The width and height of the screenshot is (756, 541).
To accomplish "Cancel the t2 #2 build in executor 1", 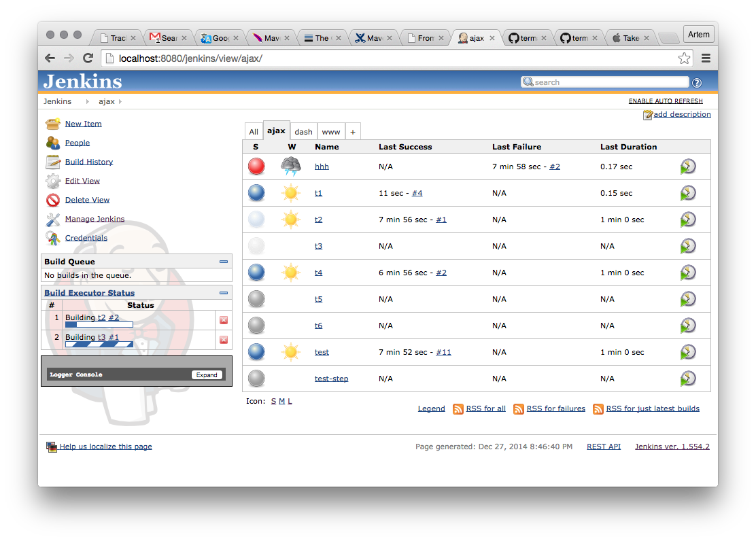I will pyautogui.click(x=224, y=320).
